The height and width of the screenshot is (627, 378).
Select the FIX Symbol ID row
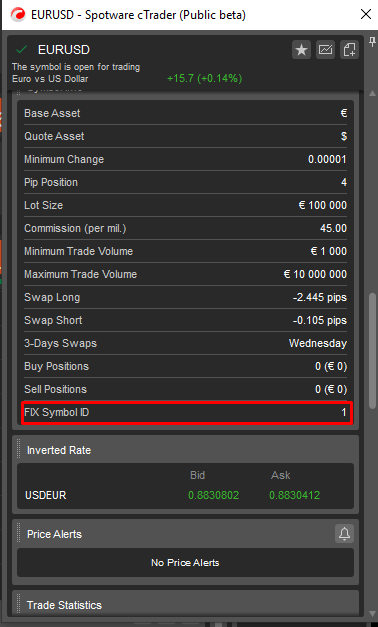[186, 413]
